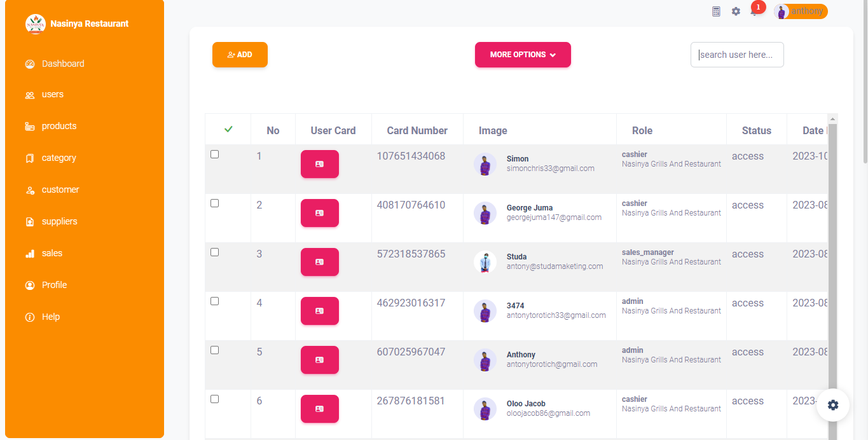Click the user card button for Simon
The height and width of the screenshot is (440, 868).
(x=319, y=164)
